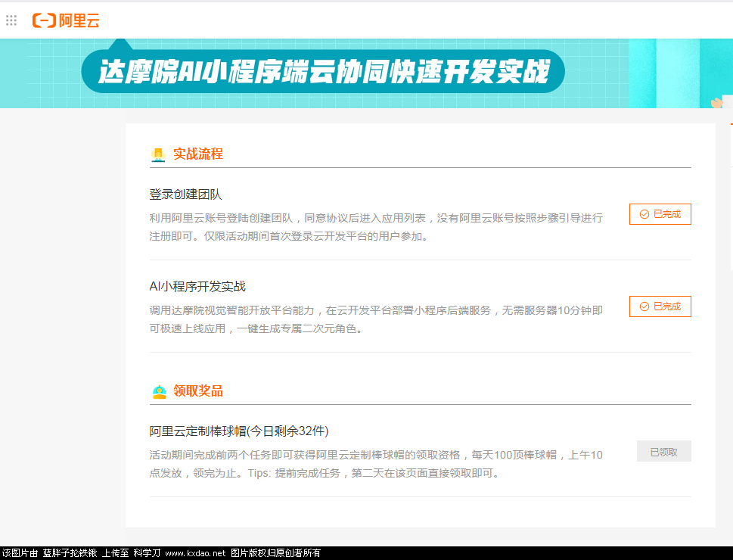Image resolution: width=733 pixels, height=560 pixels.
Task: Select the 实战流程 section heading
Action: pyautogui.click(x=198, y=154)
